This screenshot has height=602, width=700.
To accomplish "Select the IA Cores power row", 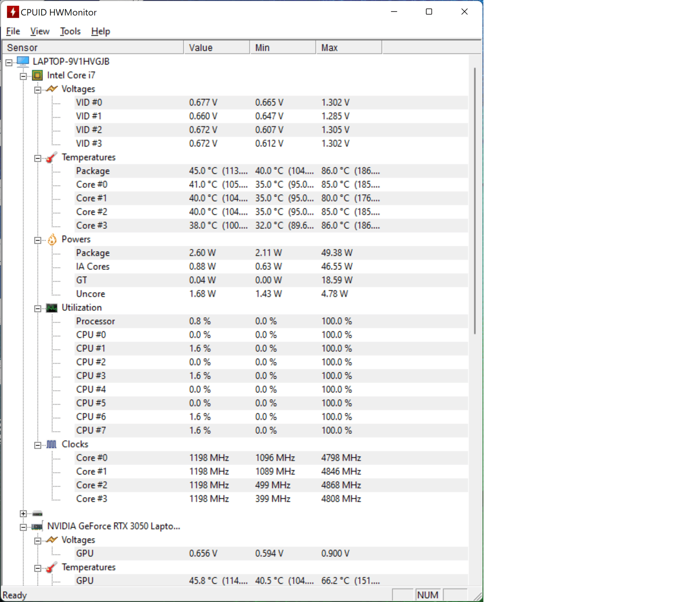I will pyautogui.click(x=271, y=267).
